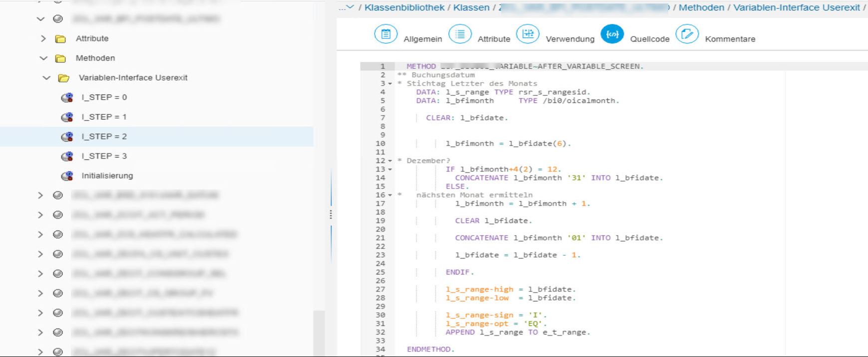Fold code block at line 13
The height and width of the screenshot is (357, 868).
(x=390, y=169)
